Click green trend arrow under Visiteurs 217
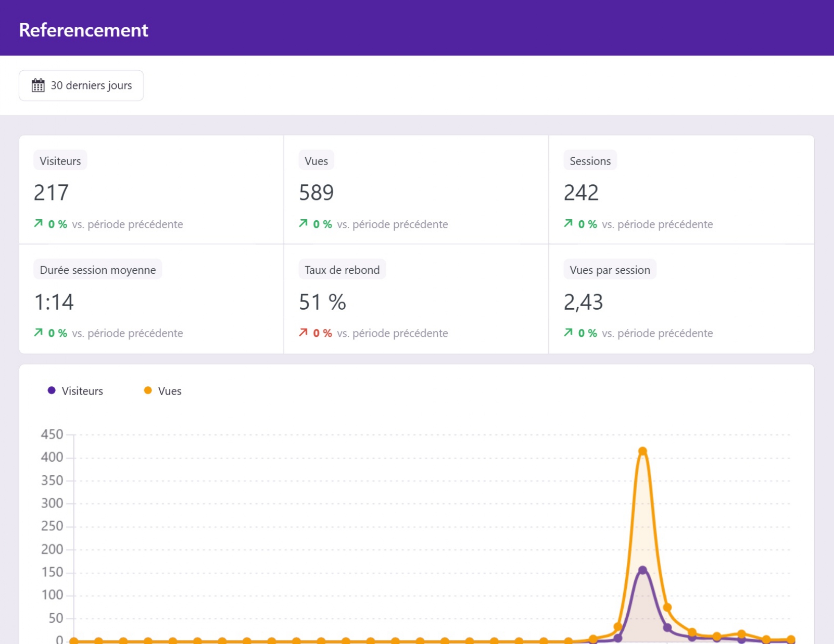Viewport: 834px width, 644px height. pyautogui.click(x=38, y=223)
